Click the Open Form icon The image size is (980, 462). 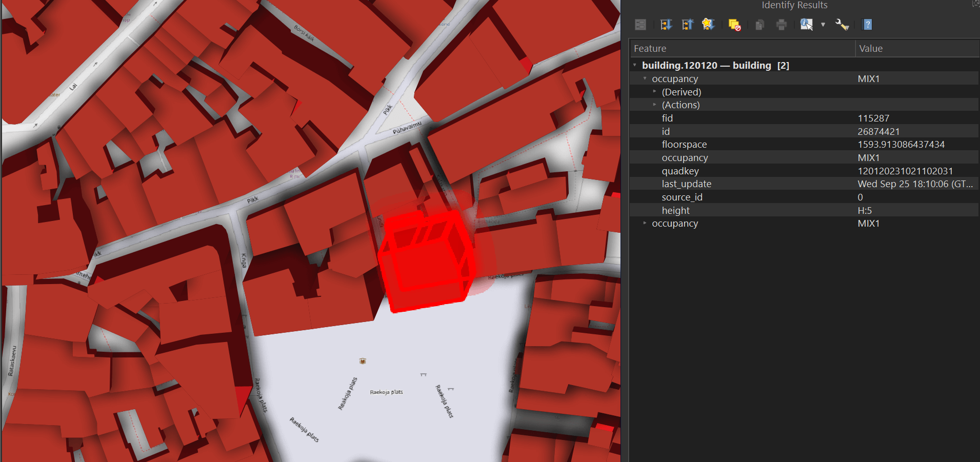(x=641, y=25)
